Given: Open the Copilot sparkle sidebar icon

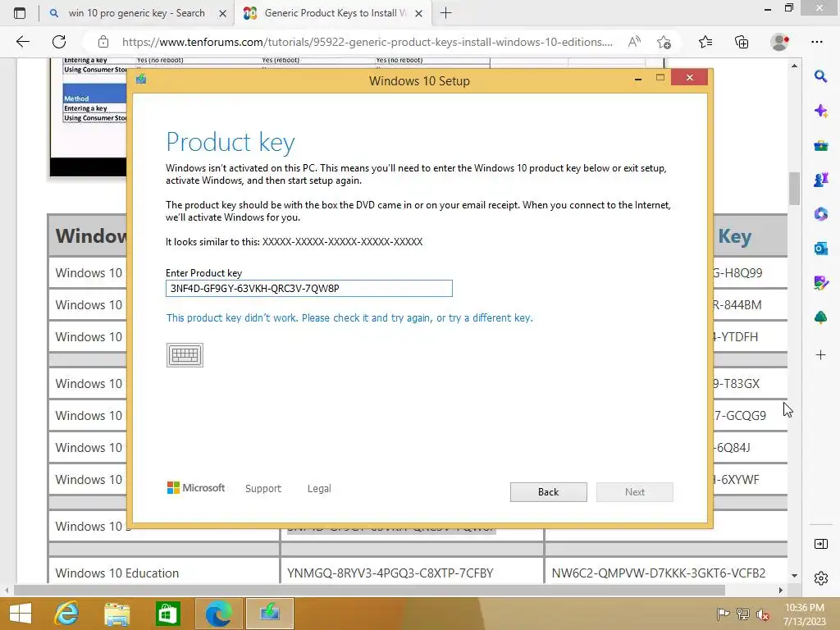Looking at the screenshot, I should pyautogui.click(x=820, y=111).
